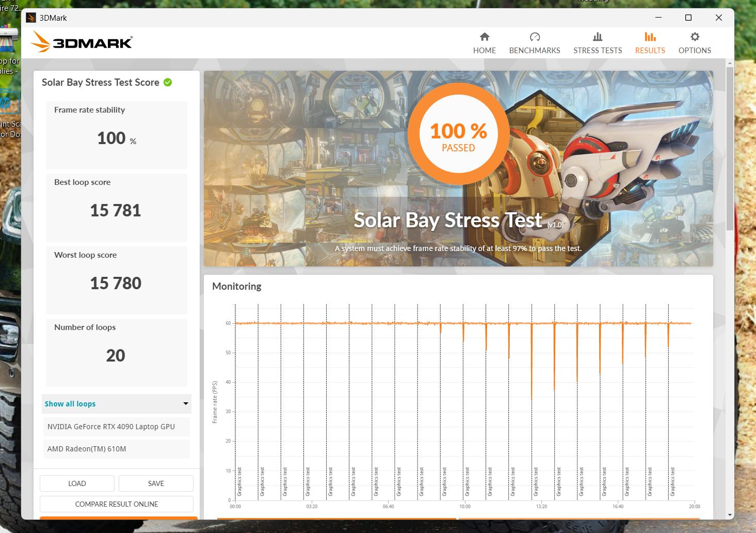Image resolution: width=756 pixels, height=533 pixels.
Task: Switch to OPTIONS label in navigation
Action: point(695,51)
